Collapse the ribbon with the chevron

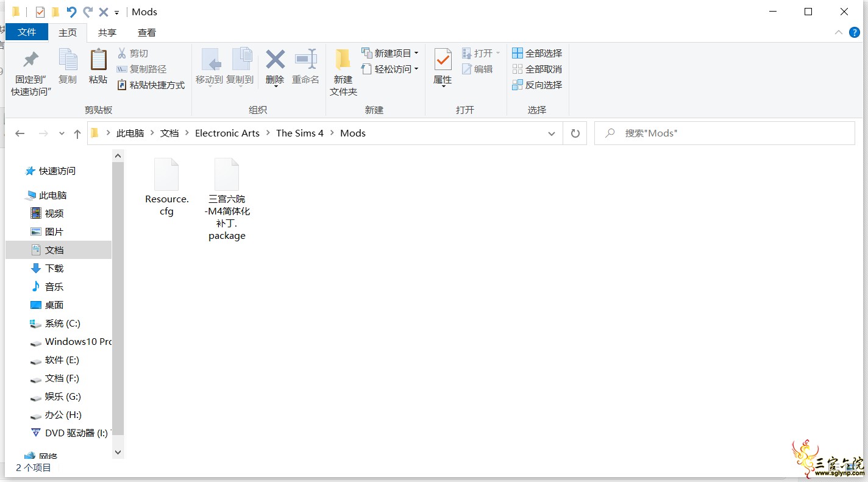pos(839,32)
